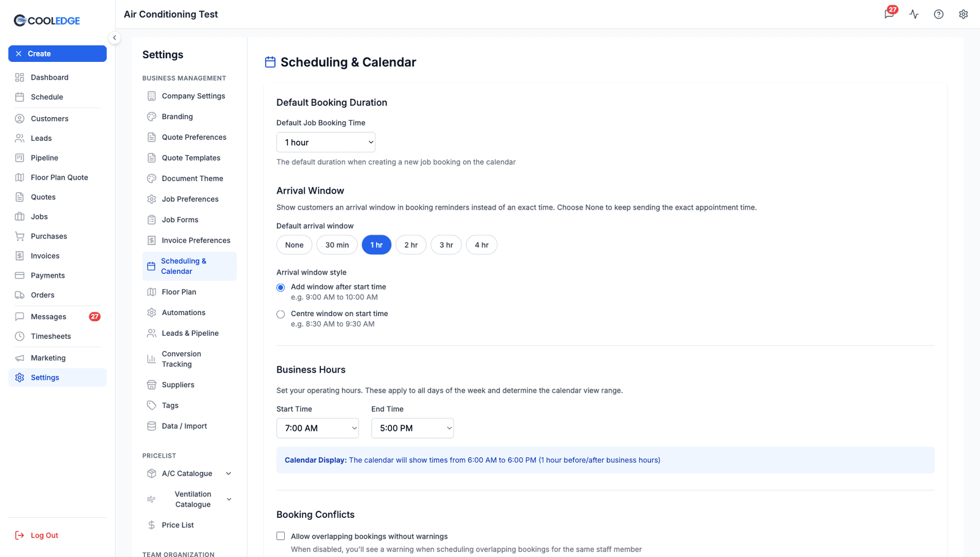Screen dimensions: 980x557
Task: Open the activity pulse icon
Action: coord(914,14)
